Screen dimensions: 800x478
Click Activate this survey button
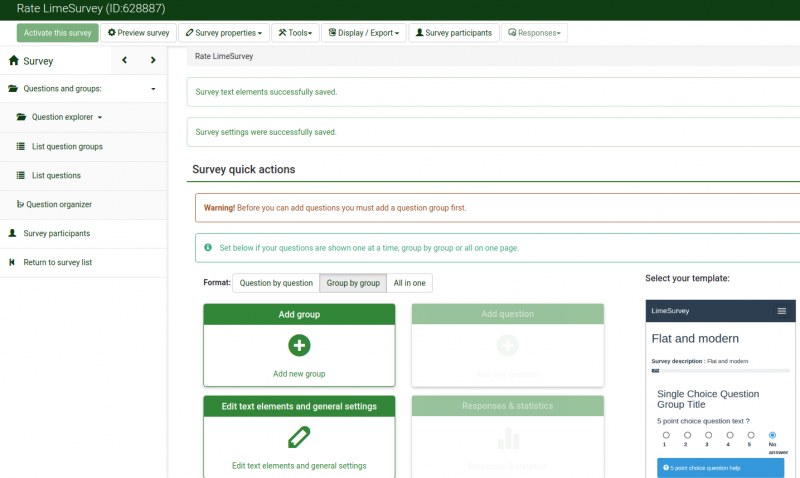coord(58,33)
